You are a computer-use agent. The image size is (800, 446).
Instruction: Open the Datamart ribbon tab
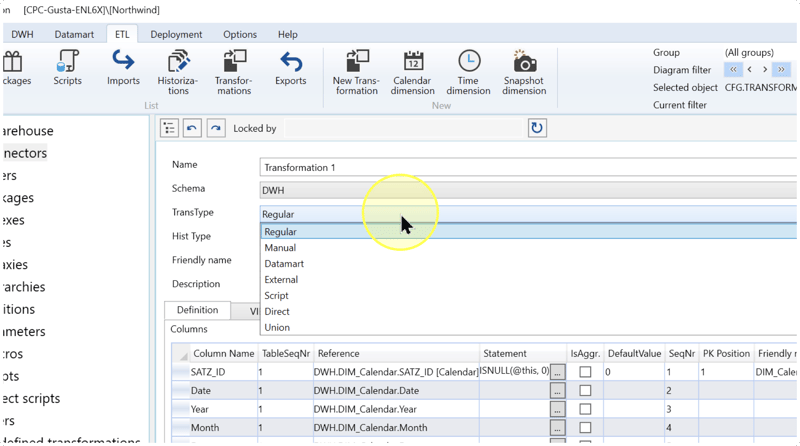click(74, 34)
